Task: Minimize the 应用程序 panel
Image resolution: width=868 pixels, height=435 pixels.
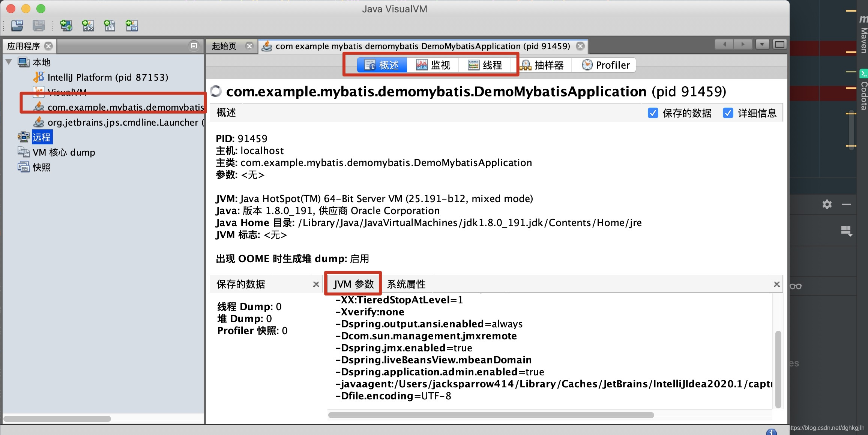Action: click(x=194, y=46)
